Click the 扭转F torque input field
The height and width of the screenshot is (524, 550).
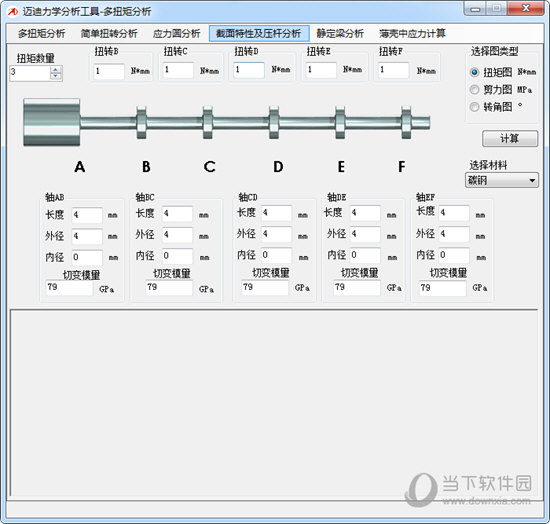[x=394, y=70]
